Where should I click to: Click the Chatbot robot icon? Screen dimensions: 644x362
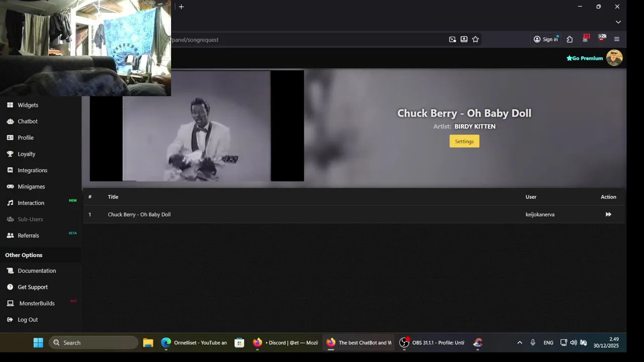10,121
